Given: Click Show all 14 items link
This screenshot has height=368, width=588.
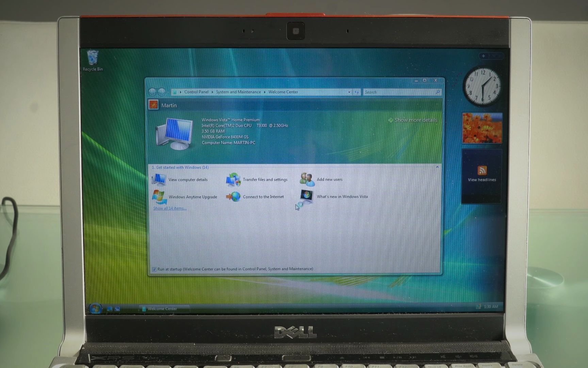Looking at the screenshot, I should (x=170, y=208).
